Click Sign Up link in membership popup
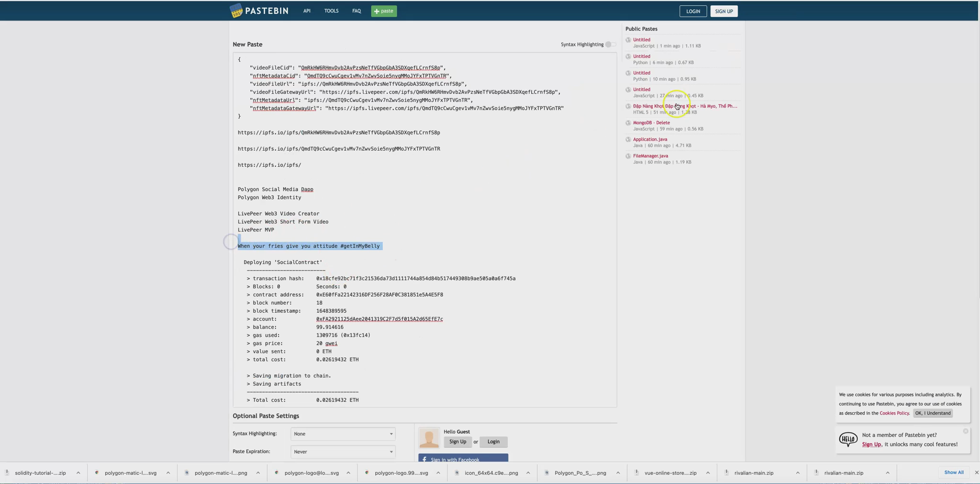This screenshot has width=980, height=484. (871, 444)
